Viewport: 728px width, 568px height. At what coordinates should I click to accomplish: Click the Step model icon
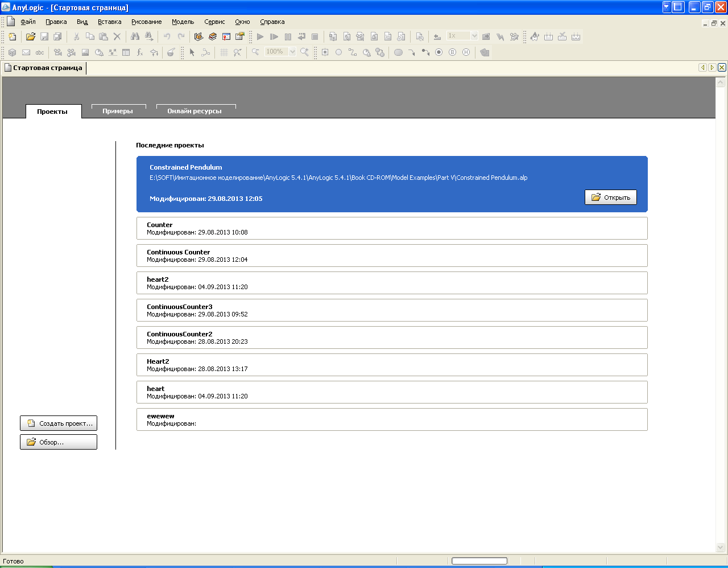click(x=274, y=36)
